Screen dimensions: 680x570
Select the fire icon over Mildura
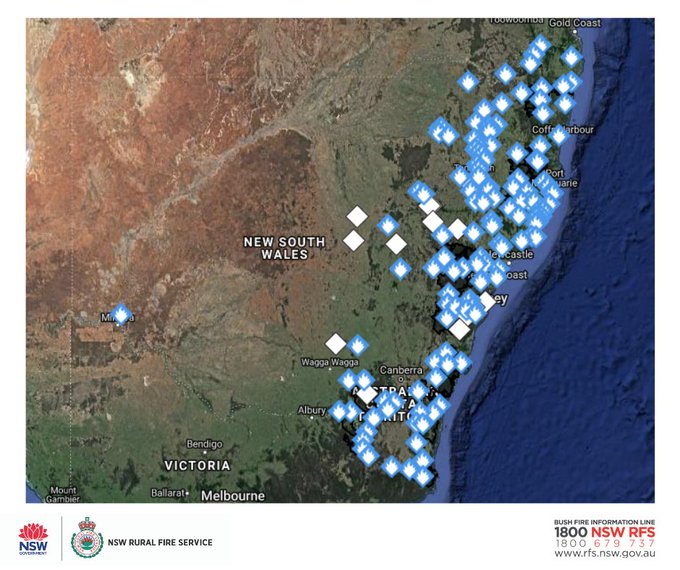[121, 314]
